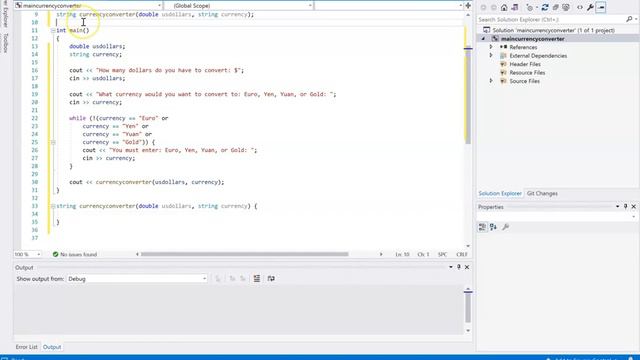Viewport: 640px width, 360px height.
Task: Expand the References node
Action: [x=491, y=47]
